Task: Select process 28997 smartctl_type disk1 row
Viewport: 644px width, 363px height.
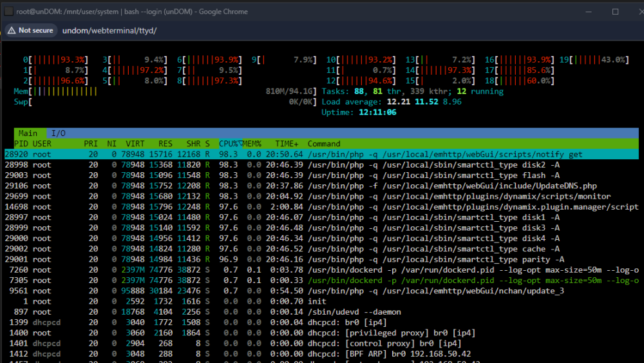Action: coord(321,217)
